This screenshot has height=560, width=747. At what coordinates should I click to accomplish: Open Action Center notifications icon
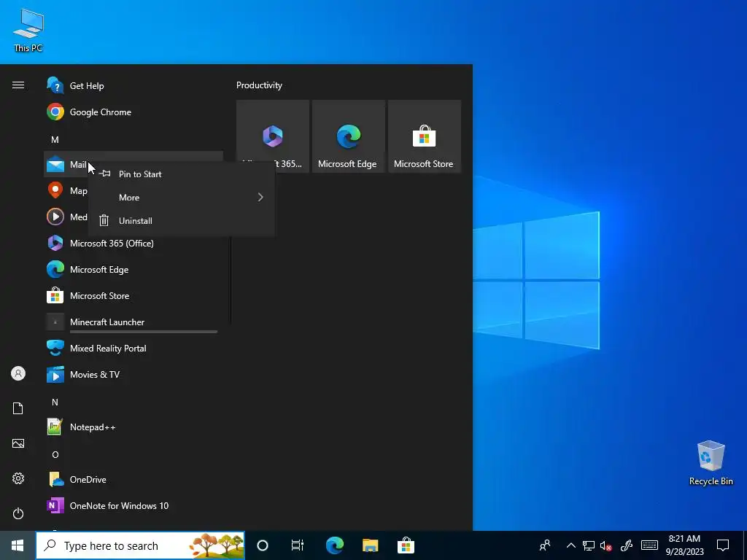723,545
